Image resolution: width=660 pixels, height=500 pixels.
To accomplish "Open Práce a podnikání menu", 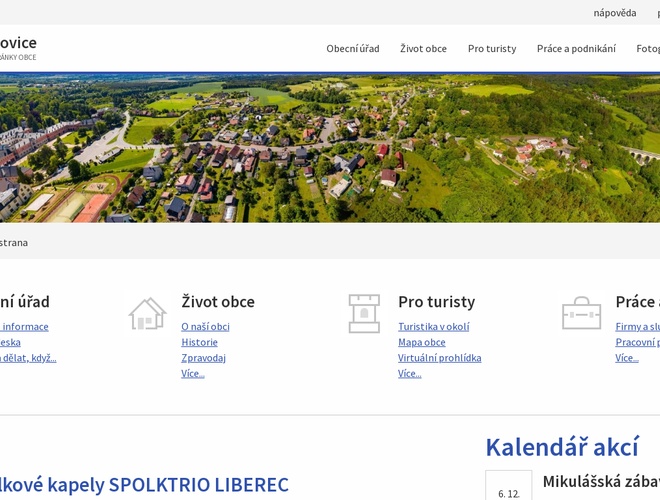I will pyautogui.click(x=576, y=48).
